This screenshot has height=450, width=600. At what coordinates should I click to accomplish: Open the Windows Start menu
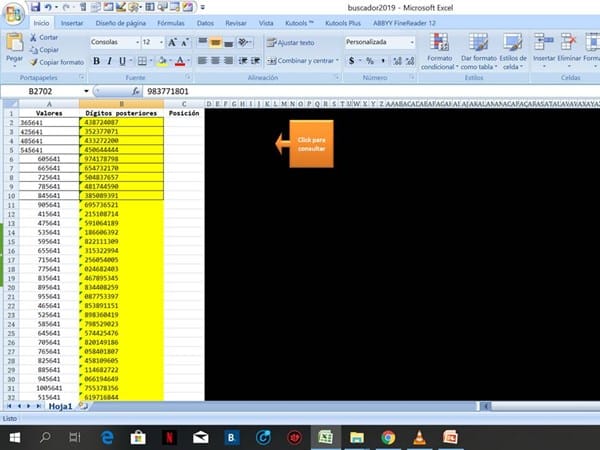15,437
